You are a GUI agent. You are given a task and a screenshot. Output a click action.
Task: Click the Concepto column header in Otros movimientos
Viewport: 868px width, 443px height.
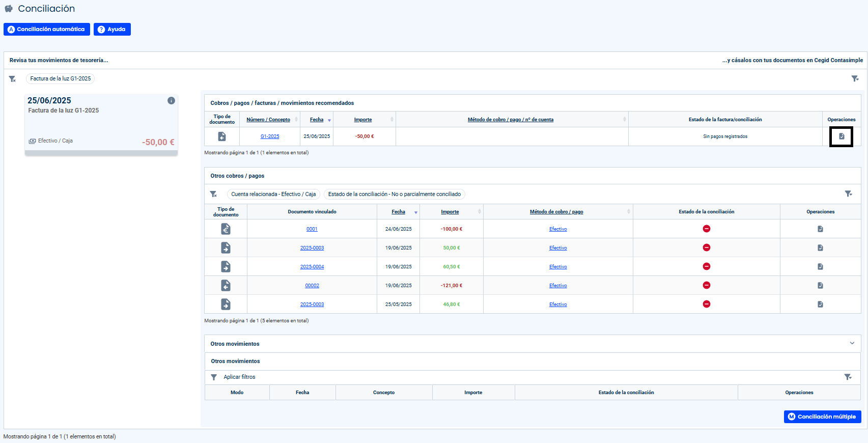point(384,393)
